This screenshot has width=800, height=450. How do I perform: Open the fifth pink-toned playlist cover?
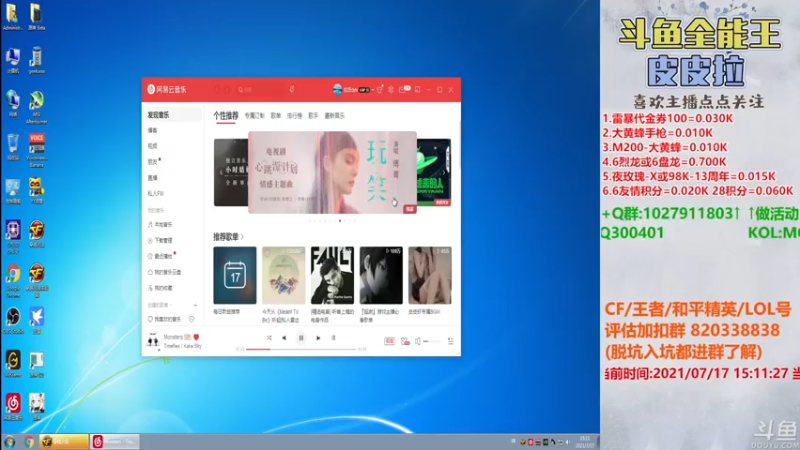[x=430, y=276]
